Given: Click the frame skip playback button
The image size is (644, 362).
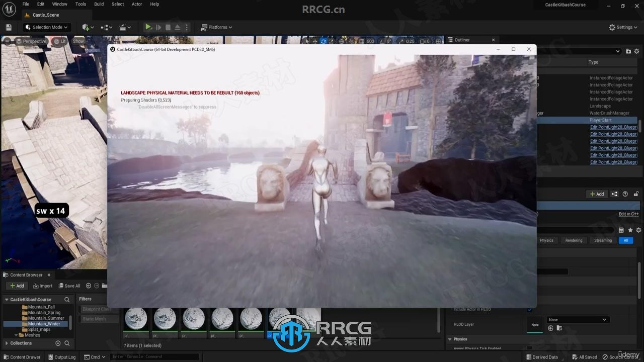Looking at the screenshot, I should click(x=158, y=27).
